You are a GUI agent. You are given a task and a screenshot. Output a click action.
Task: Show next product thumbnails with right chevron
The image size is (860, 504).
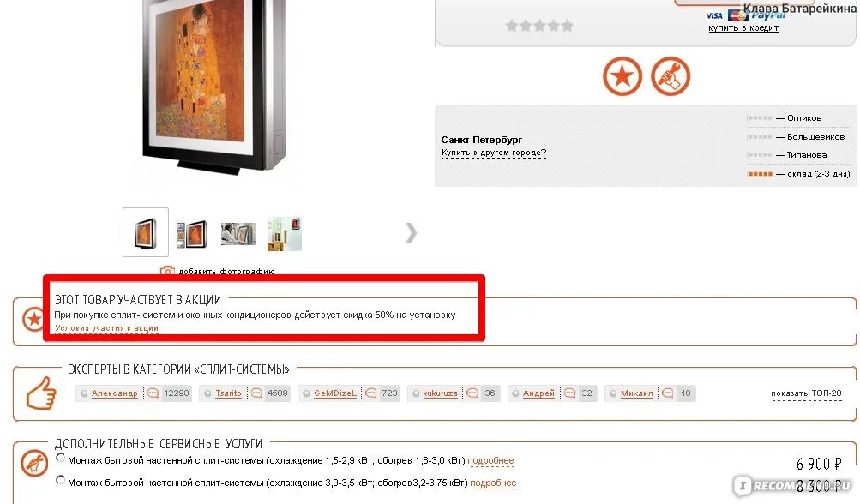click(412, 233)
